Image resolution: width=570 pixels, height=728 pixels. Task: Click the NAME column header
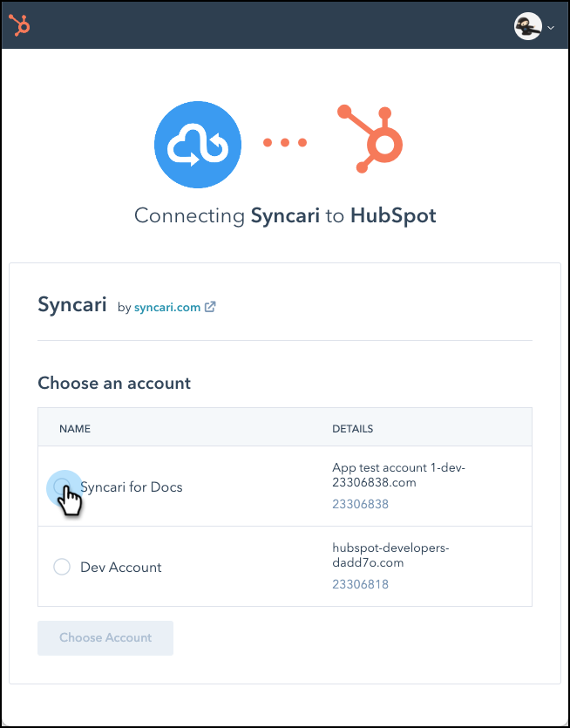[75, 429]
